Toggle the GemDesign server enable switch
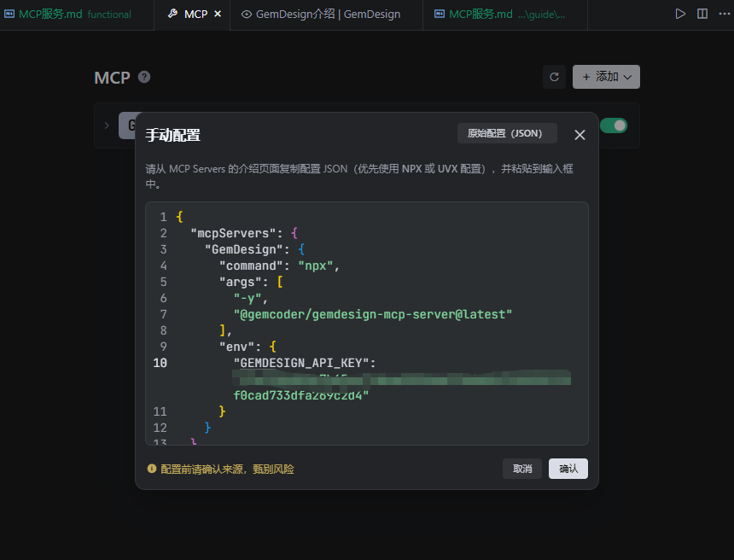This screenshot has width=734, height=560. pos(614,125)
